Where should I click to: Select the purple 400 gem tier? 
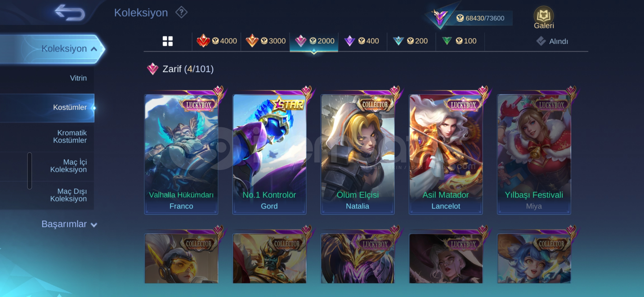(x=362, y=41)
